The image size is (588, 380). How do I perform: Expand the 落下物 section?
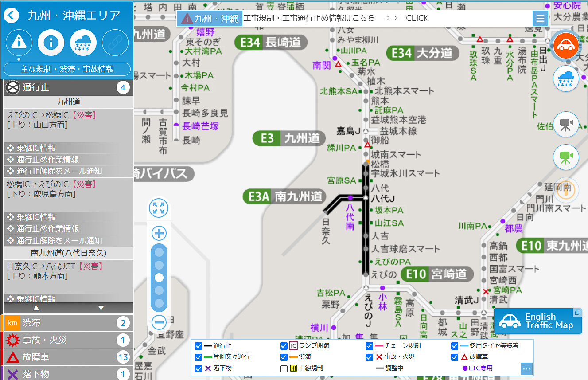tap(69, 374)
